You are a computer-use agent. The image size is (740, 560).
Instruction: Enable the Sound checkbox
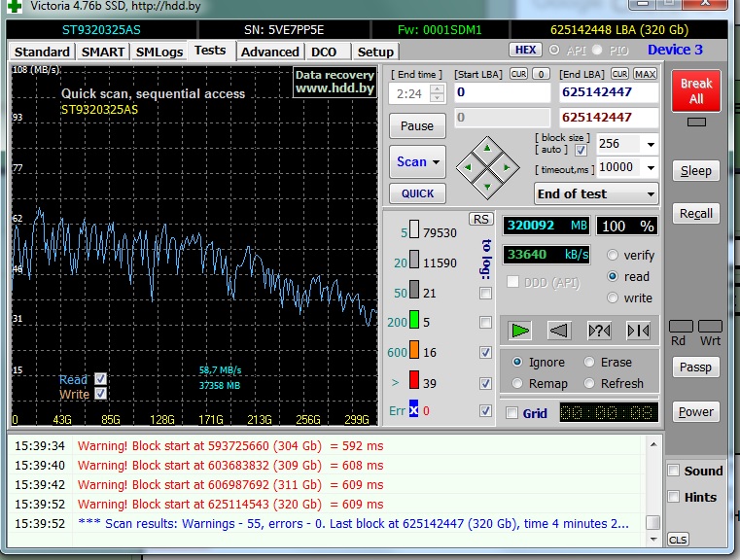point(674,471)
